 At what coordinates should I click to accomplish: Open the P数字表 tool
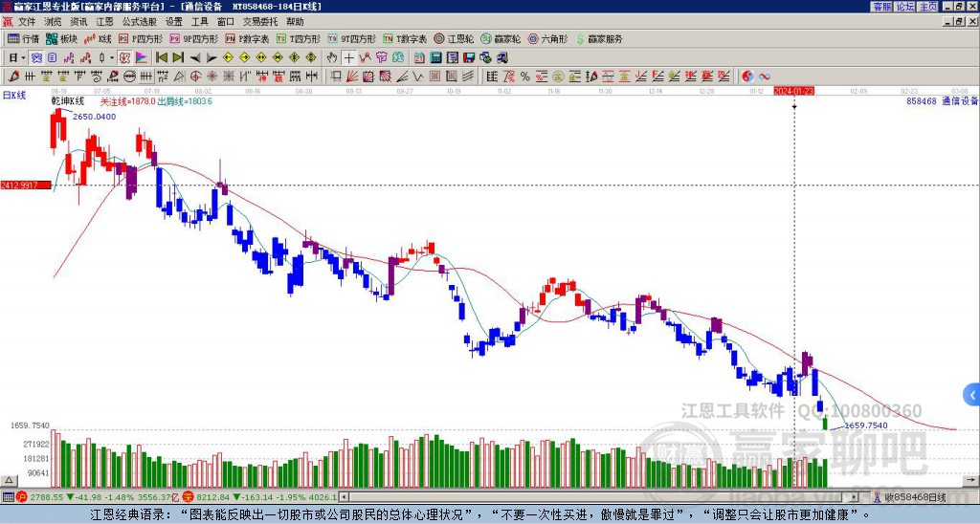tap(247, 38)
